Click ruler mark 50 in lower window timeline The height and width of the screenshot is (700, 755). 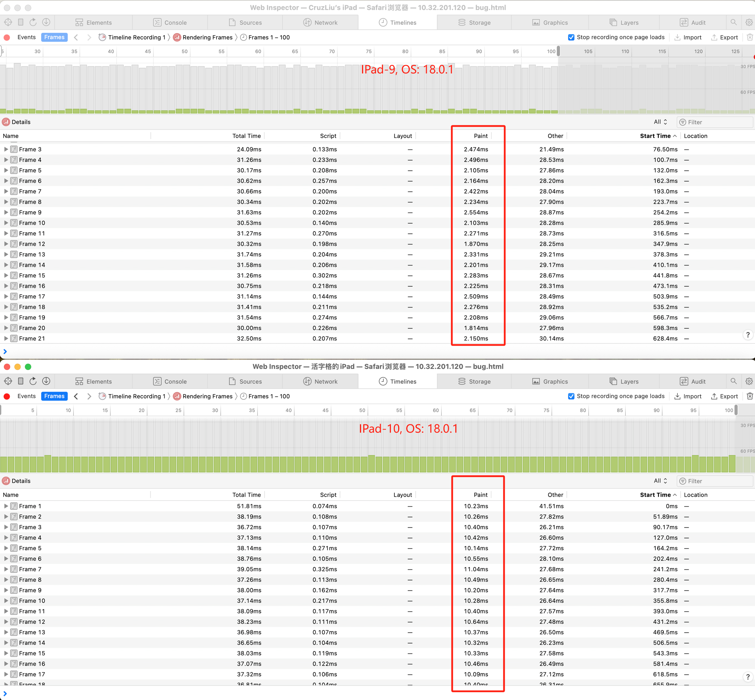(x=362, y=410)
